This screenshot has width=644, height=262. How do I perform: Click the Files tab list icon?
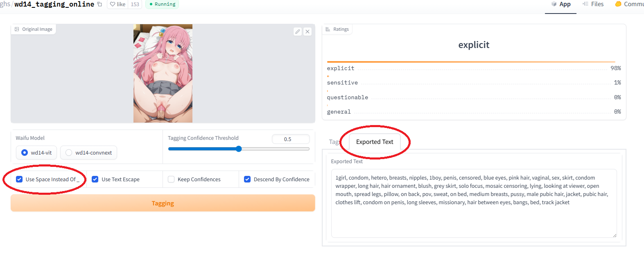585,4
